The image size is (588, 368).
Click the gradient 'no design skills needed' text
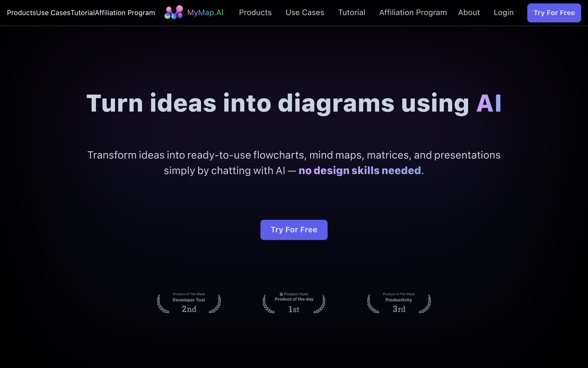point(359,170)
